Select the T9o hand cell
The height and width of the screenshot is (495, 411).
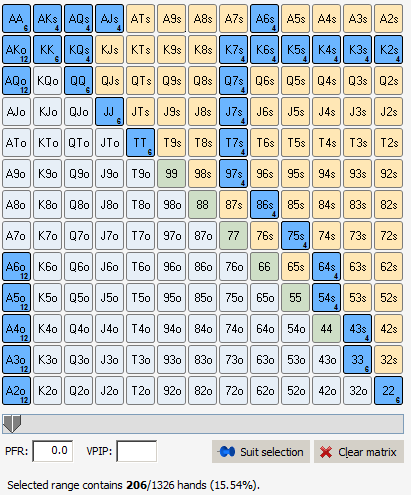[140, 174]
